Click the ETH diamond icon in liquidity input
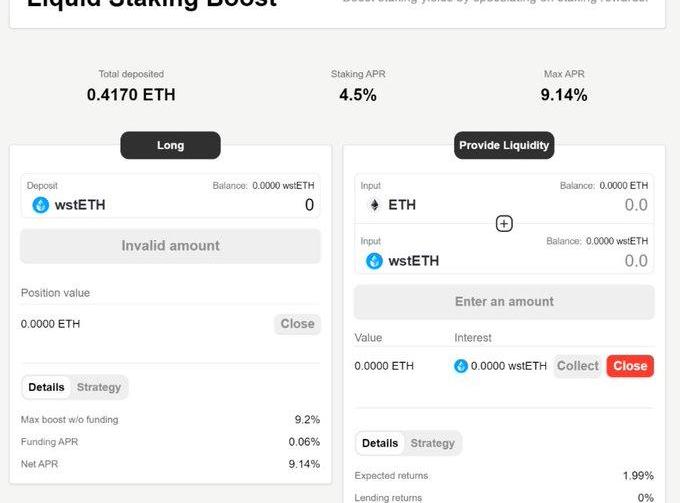The width and height of the screenshot is (680, 503). click(x=375, y=205)
